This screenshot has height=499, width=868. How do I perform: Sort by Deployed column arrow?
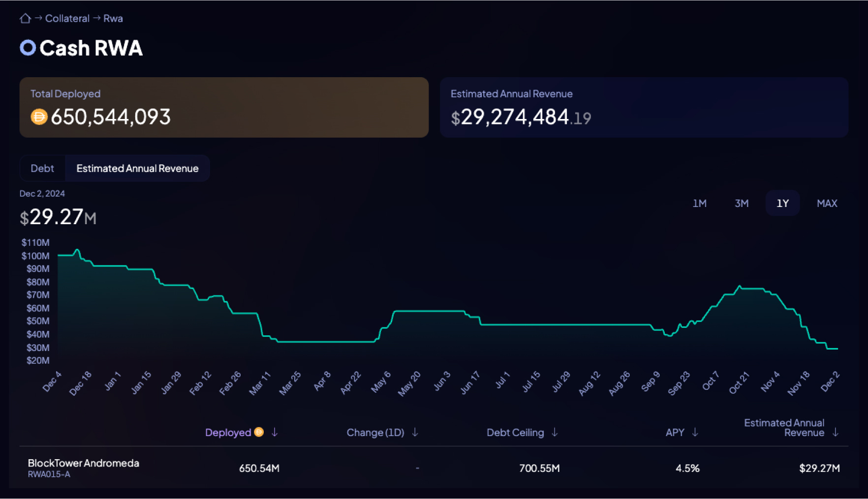[275, 432]
